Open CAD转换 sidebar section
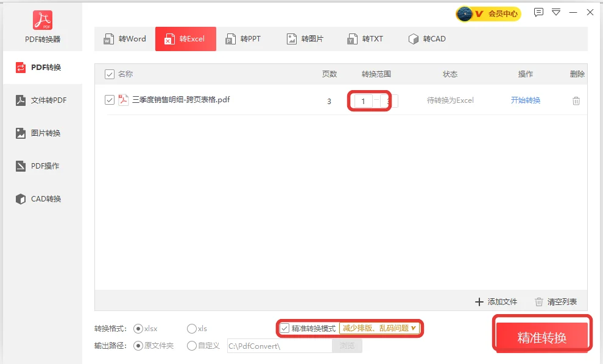 point(43,198)
